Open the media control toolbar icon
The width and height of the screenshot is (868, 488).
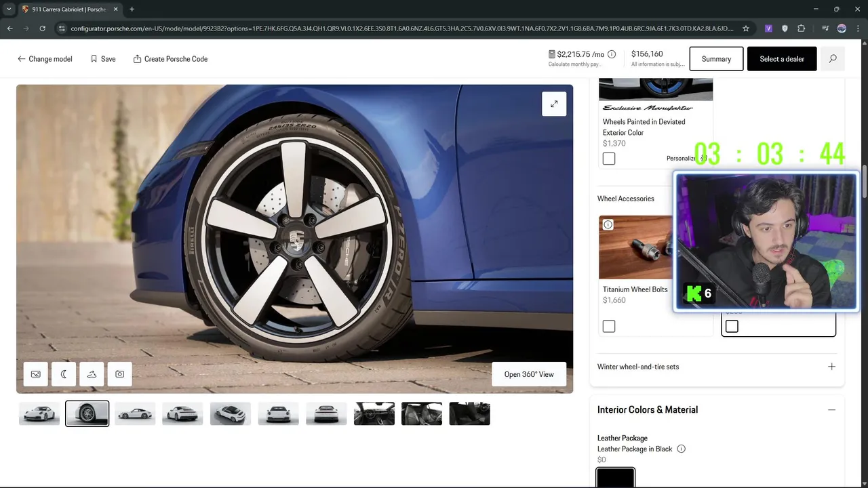tap(825, 28)
